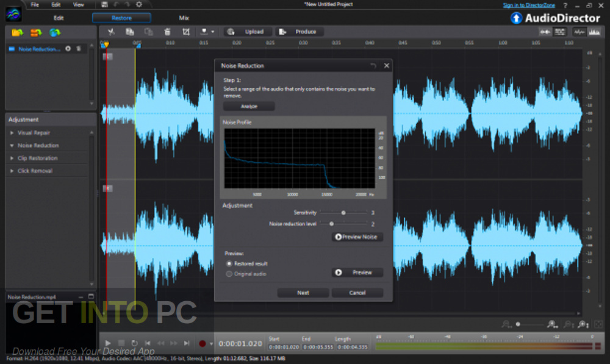Click vertical zoom in magnifier icon
610x364 pixels.
pyautogui.click(x=583, y=324)
